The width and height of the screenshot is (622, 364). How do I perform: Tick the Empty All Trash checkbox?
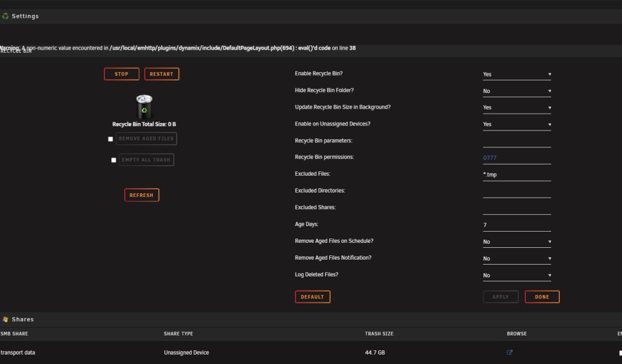tap(113, 160)
